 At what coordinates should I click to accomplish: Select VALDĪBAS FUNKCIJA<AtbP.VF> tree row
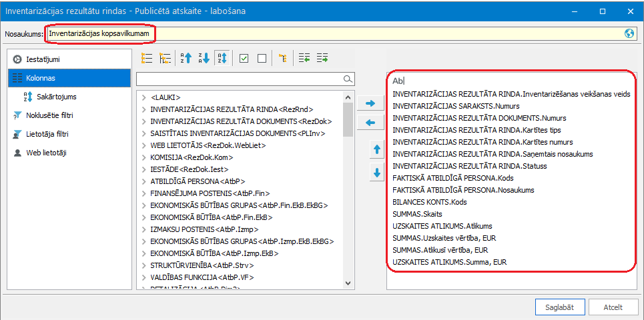point(240,277)
